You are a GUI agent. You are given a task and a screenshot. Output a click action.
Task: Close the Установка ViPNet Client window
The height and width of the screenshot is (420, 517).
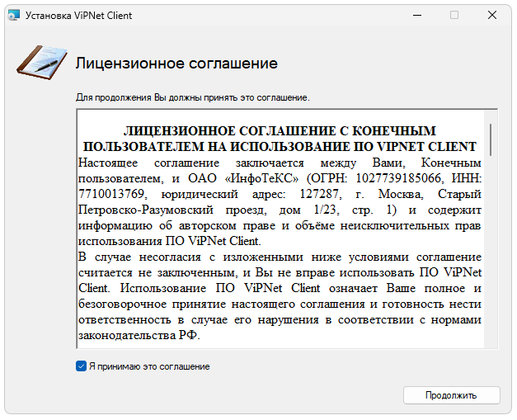tap(492, 15)
